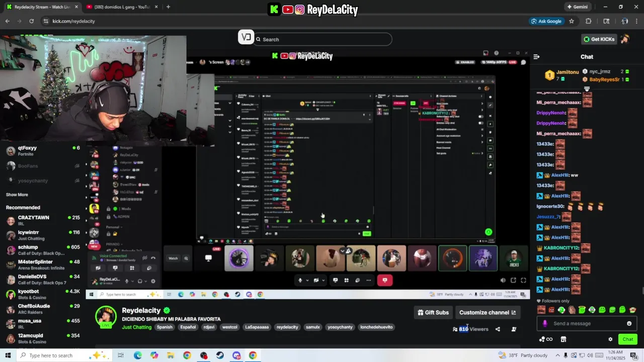This screenshot has width=644, height=362.
Task: Expand Show More followed channels
Action: pyautogui.click(x=17, y=195)
